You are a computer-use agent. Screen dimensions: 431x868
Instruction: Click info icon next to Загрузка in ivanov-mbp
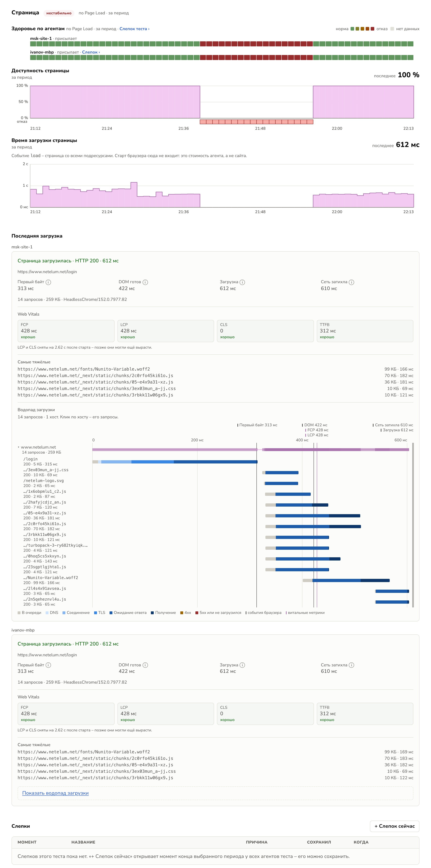[x=242, y=665]
